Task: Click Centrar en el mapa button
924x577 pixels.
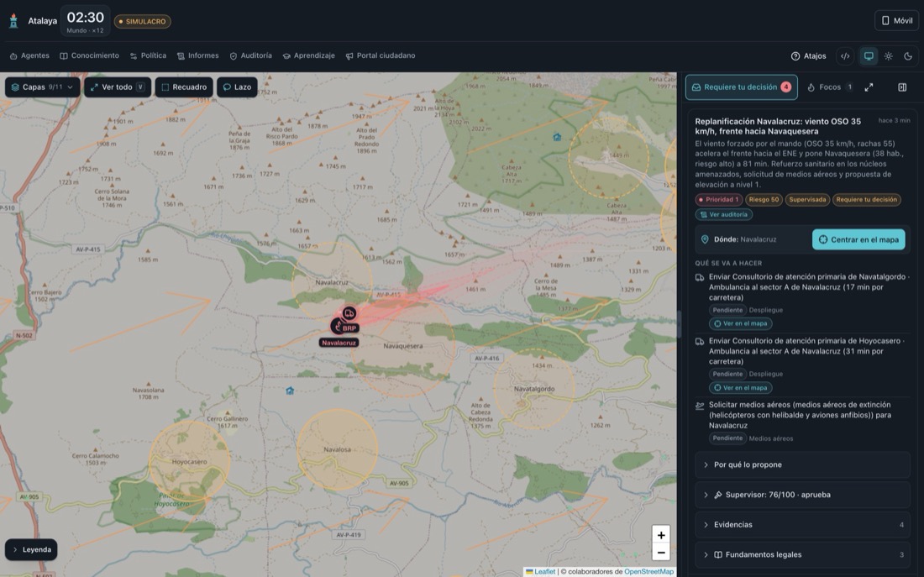Action: [x=858, y=239]
